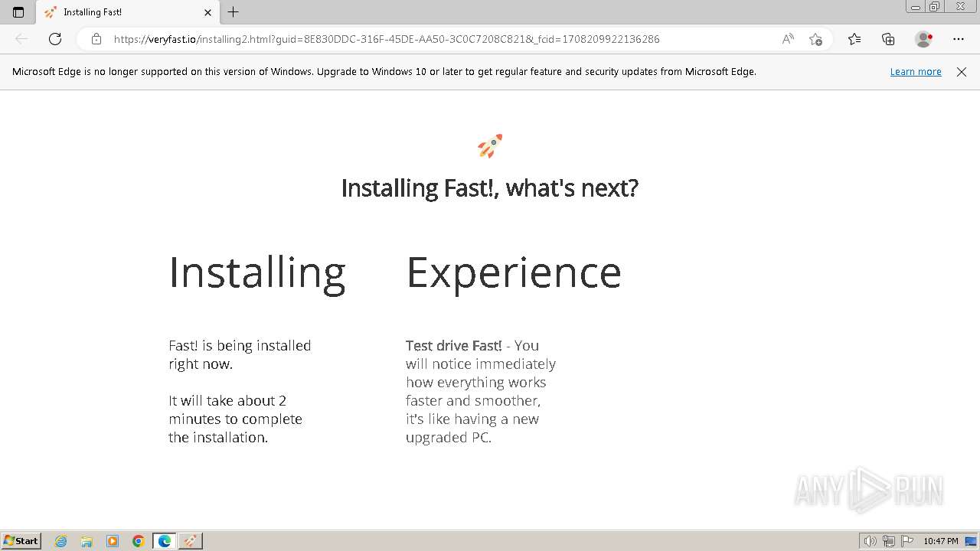Click the 10:47 PM system clock
Image resolution: width=980 pixels, height=551 pixels.
(x=940, y=541)
